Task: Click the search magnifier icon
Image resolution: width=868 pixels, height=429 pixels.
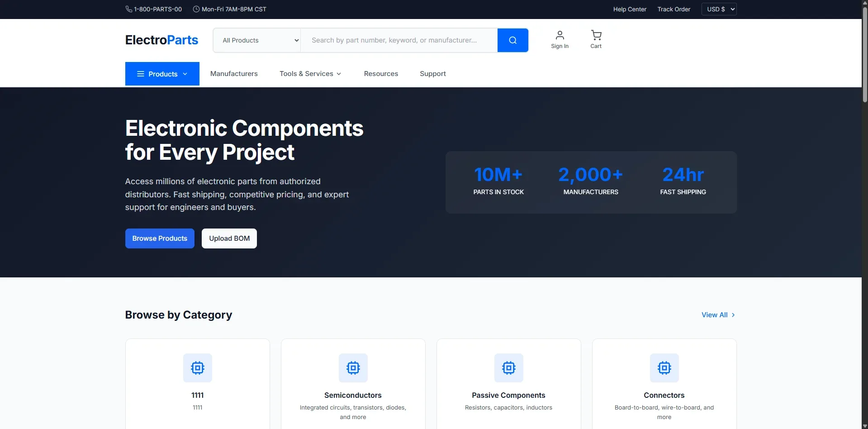Action: [512, 40]
